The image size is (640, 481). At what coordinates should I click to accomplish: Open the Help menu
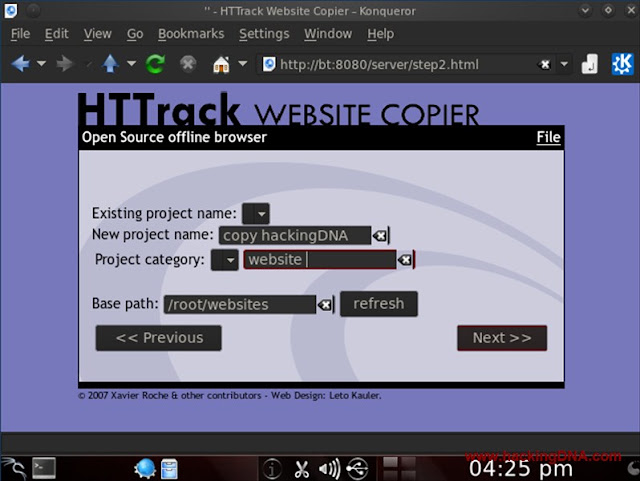(x=380, y=33)
